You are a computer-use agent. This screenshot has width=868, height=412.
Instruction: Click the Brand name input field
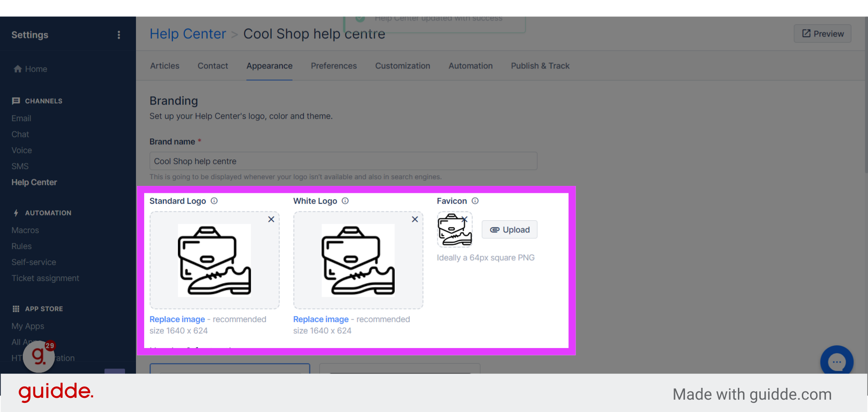coord(343,161)
